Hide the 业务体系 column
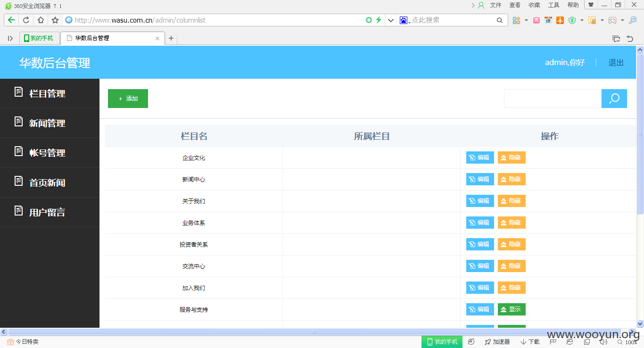Image resolution: width=644 pixels, height=348 pixels. [x=512, y=223]
